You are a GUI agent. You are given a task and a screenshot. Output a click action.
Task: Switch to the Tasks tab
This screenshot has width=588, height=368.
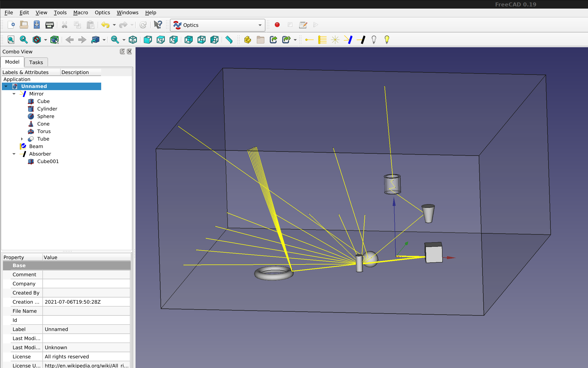pyautogui.click(x=36, y=62)
